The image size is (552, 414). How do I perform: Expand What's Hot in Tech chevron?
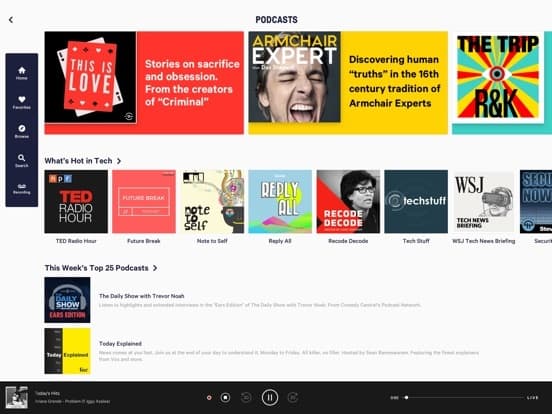pos(119,161)
